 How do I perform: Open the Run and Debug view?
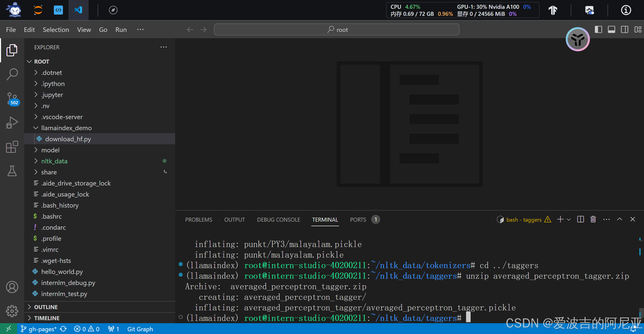pos(12,123)
